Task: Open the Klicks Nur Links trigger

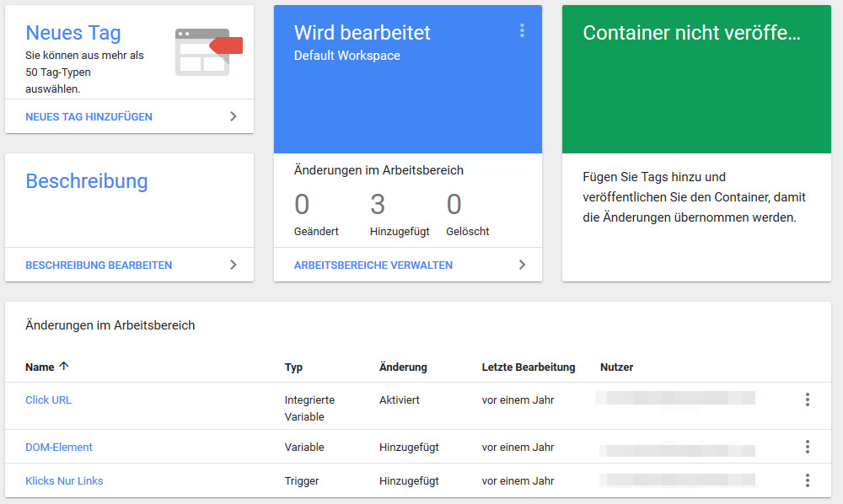Action: 62,480
